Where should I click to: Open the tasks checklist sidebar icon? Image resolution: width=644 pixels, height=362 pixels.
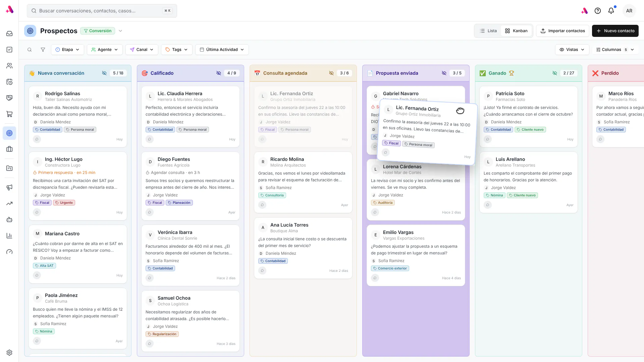tap(9, 50)
